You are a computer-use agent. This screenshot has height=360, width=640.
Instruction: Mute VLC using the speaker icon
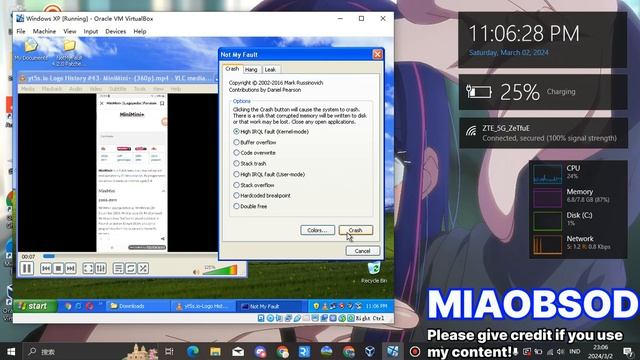pyautogui.click(x=196, y=272)
